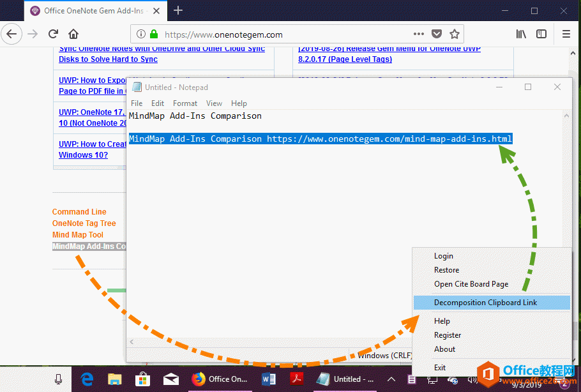The image size is (581, 392).
Task: Show hidden system tray icons
Action: pos(391,379)
